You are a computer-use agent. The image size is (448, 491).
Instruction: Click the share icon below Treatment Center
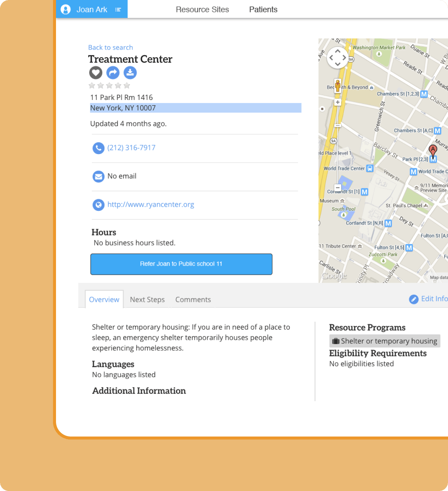(x=113, y=73)
